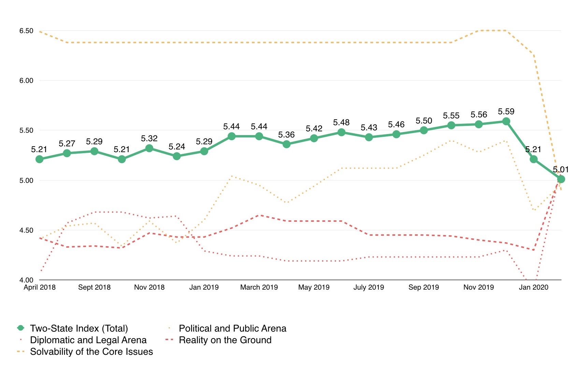588x379 pixels.
Task: Click the July 2019 x-axis label
Action: tap(369, 287)
